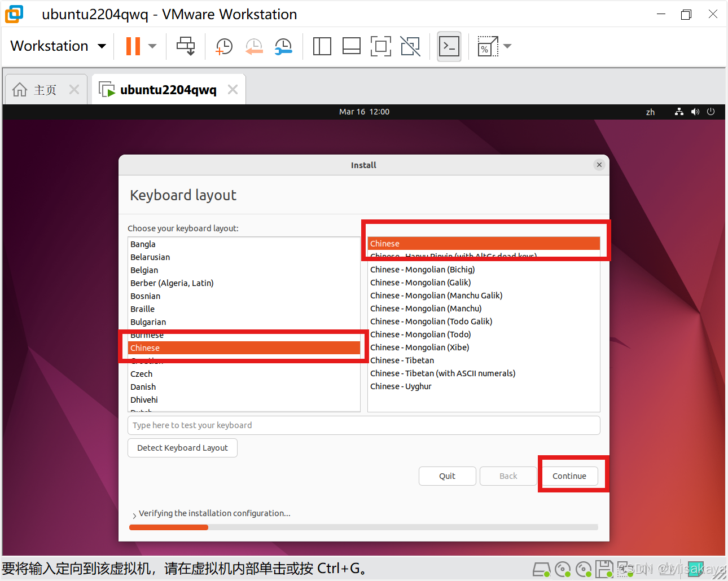728x581 pixels.
Task: Choose Chinese - Mongolian (Manchu Galik) variant
Action: pyautogui.click(x=484, y=296)
